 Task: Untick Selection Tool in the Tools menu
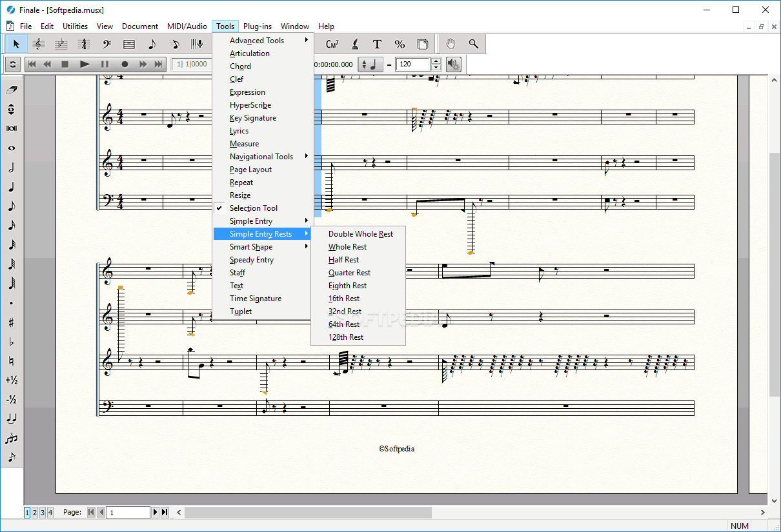tap(254, 208)
